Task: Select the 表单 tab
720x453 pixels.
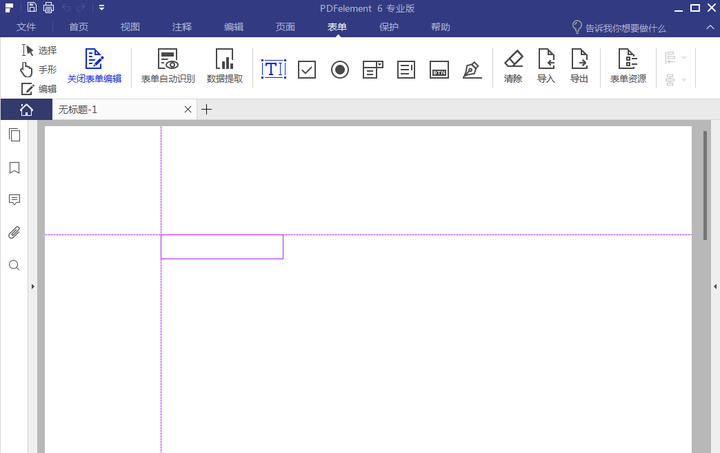Action: coord(337,27)
